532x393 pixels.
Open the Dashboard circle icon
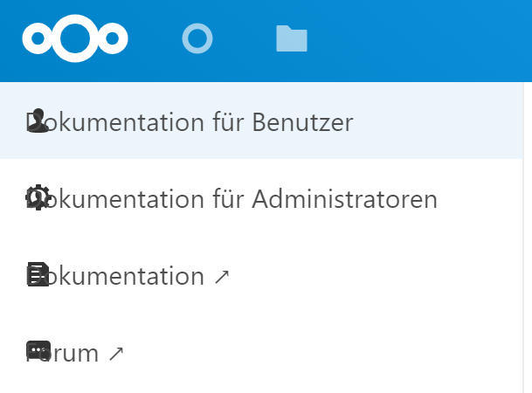(x=197, y=38)
